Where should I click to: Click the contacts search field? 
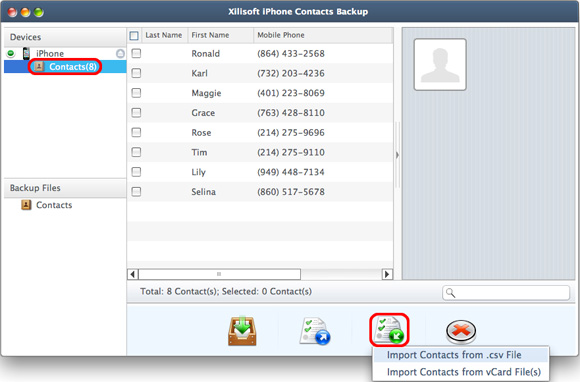pyautogui.click(x=506, y=293)
